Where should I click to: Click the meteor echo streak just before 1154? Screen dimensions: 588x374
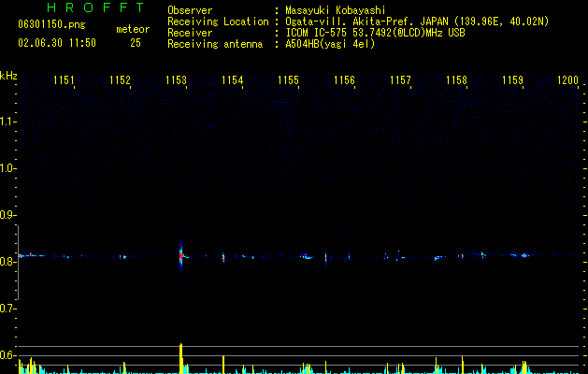[x=223, y=257]
